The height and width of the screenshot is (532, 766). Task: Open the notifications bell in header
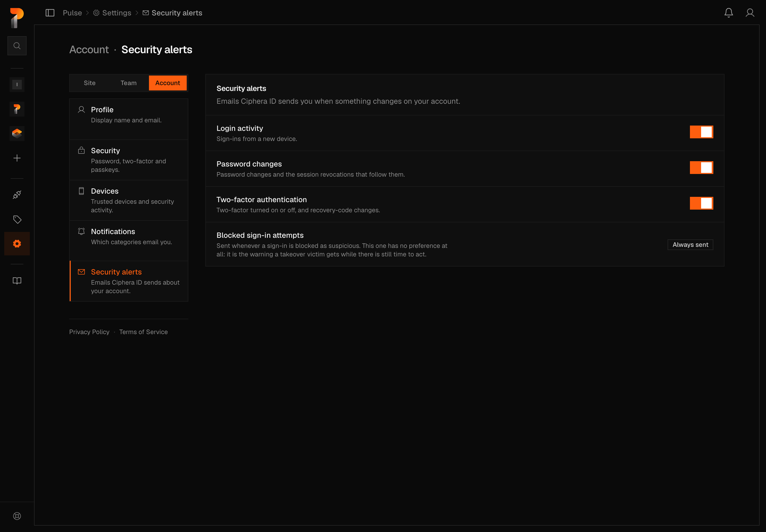click(x=729, y=13)
